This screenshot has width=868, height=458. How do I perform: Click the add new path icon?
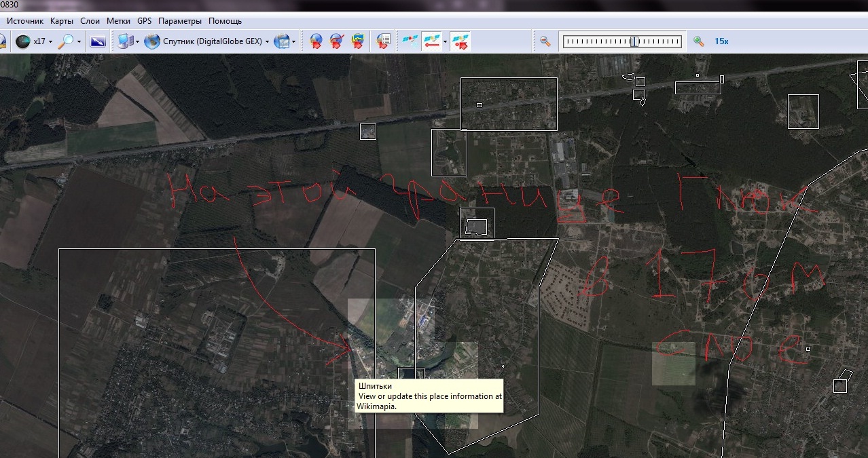[x=336, y=41]
